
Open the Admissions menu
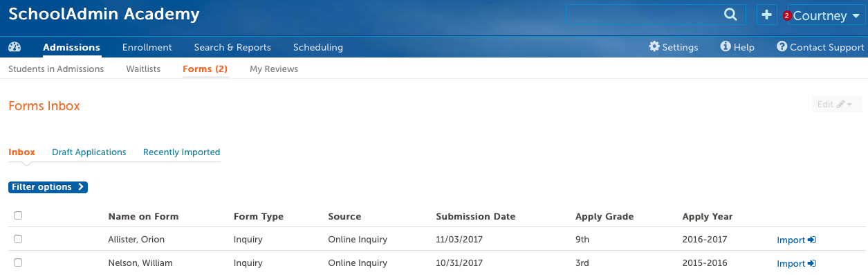[71, 47]
